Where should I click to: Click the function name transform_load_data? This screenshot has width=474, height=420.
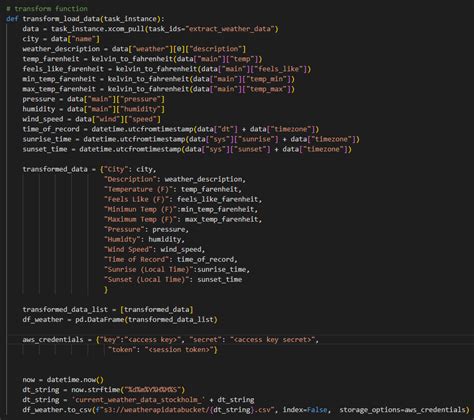[61, 19]
